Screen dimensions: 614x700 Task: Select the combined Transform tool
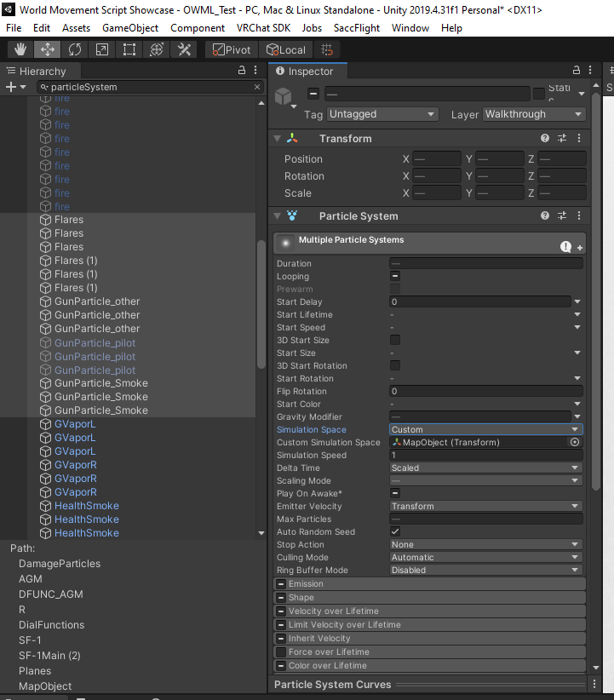click(x=157, y=49)
